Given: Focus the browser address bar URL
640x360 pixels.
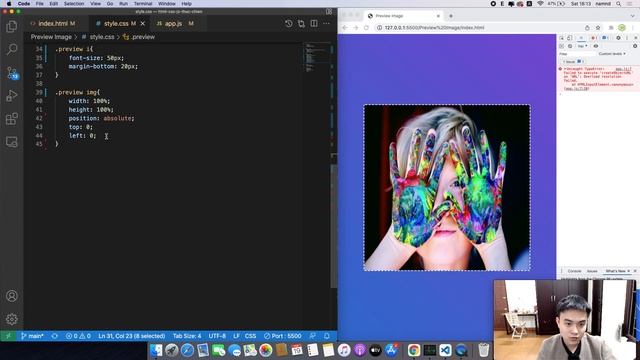Looking at the screenshot, I should 434,28.
